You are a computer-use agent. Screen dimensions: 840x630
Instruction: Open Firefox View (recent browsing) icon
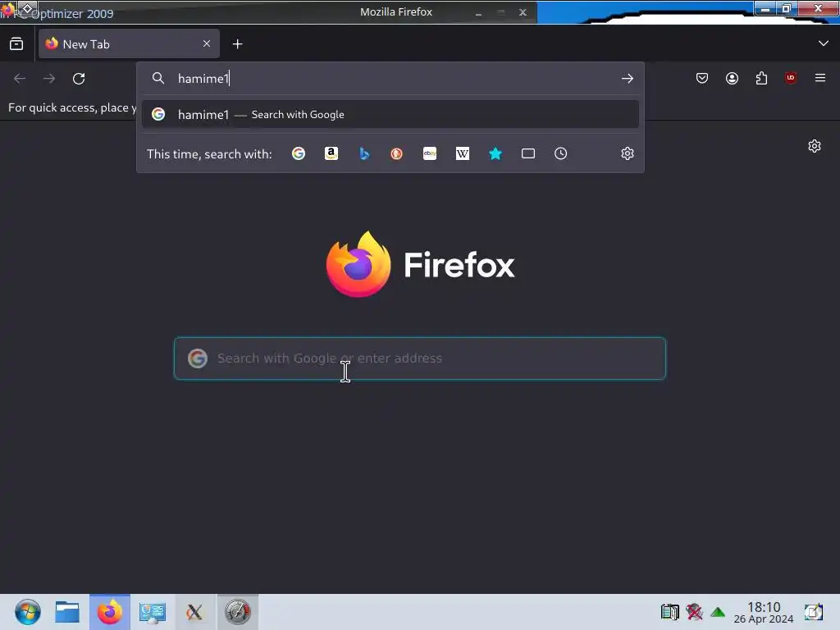[x=16, y=44]
